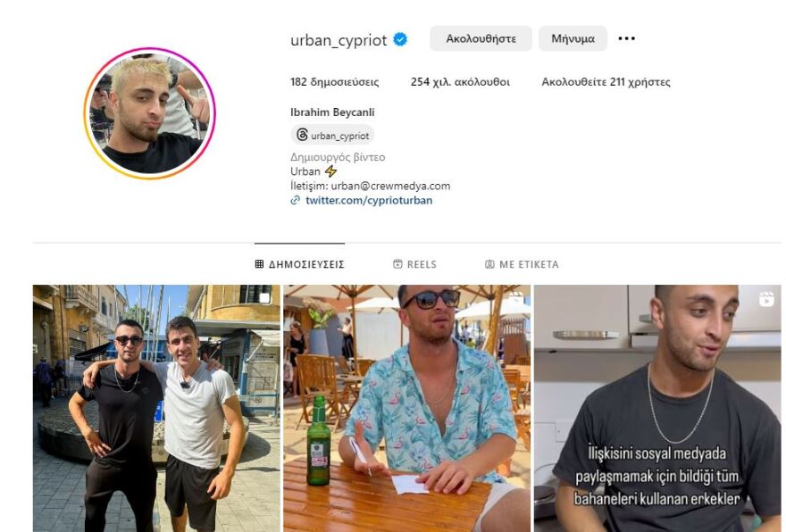Screen dimensions: 786x532
Task: Open the Threads urban_cypriot badge
Action: click(x=333, y=136)
